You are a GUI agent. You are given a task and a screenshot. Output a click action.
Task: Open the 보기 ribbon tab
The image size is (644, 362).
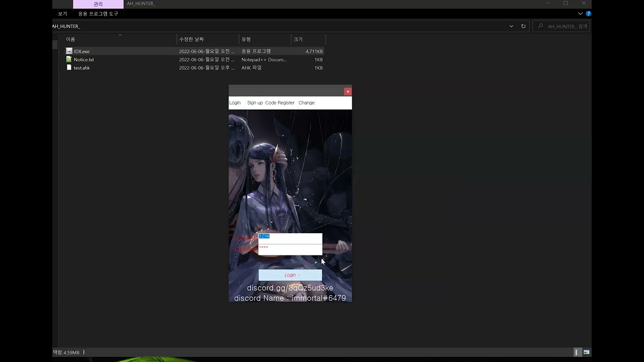click(62, 14)
